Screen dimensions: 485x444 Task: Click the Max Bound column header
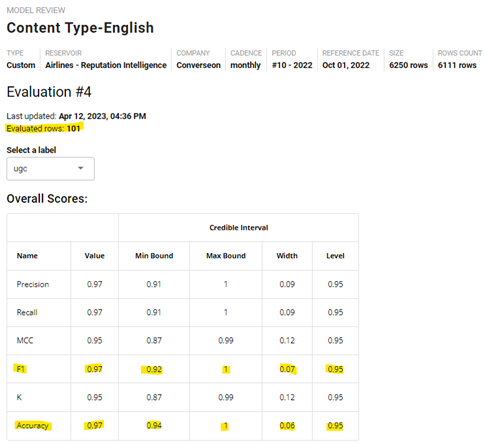pyautogui.click(x=226, y=256)
